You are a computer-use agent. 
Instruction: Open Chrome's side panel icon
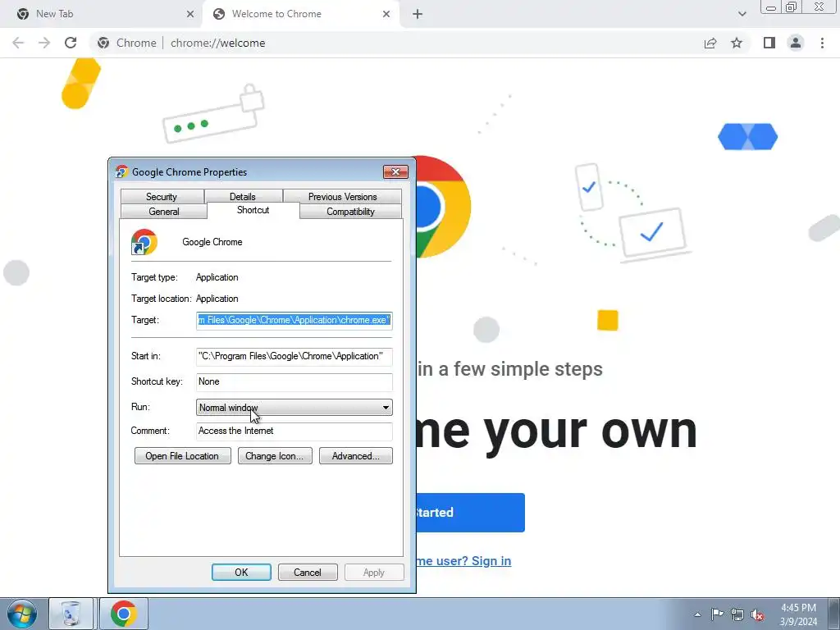pyautogui.click(x=769, y=43)
